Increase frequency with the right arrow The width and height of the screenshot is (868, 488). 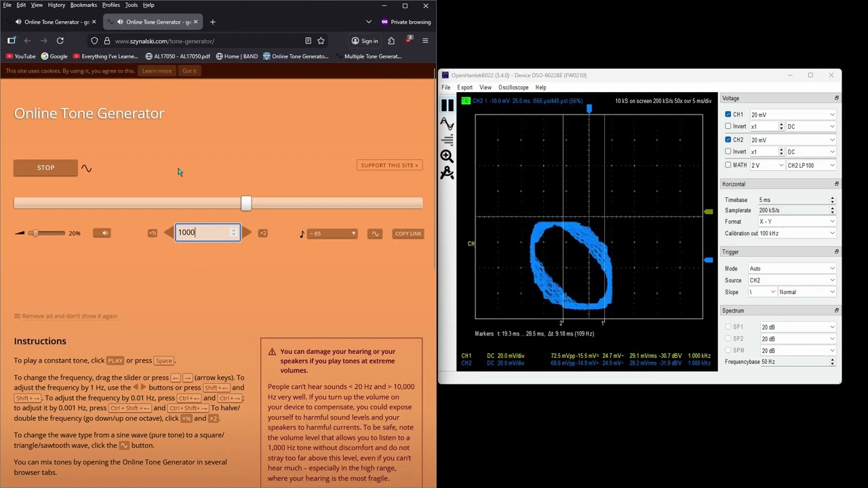(x=247, y=233)
